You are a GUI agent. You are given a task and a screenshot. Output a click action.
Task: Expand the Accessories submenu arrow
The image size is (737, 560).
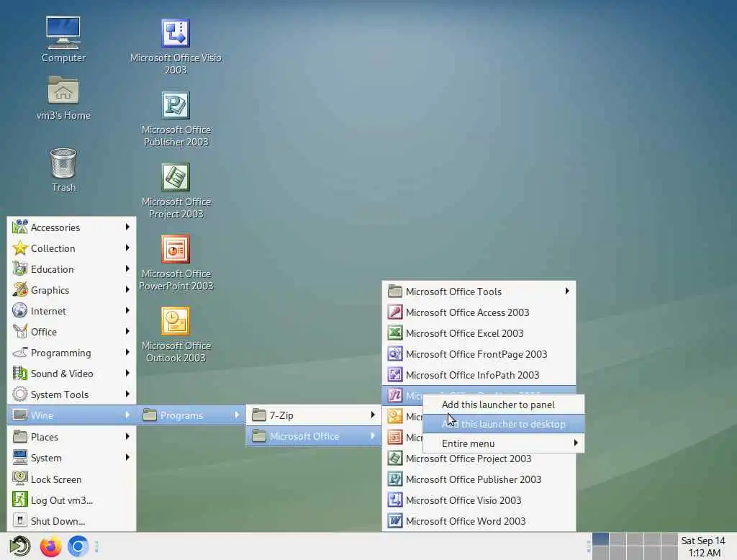[x=127, y=227]
